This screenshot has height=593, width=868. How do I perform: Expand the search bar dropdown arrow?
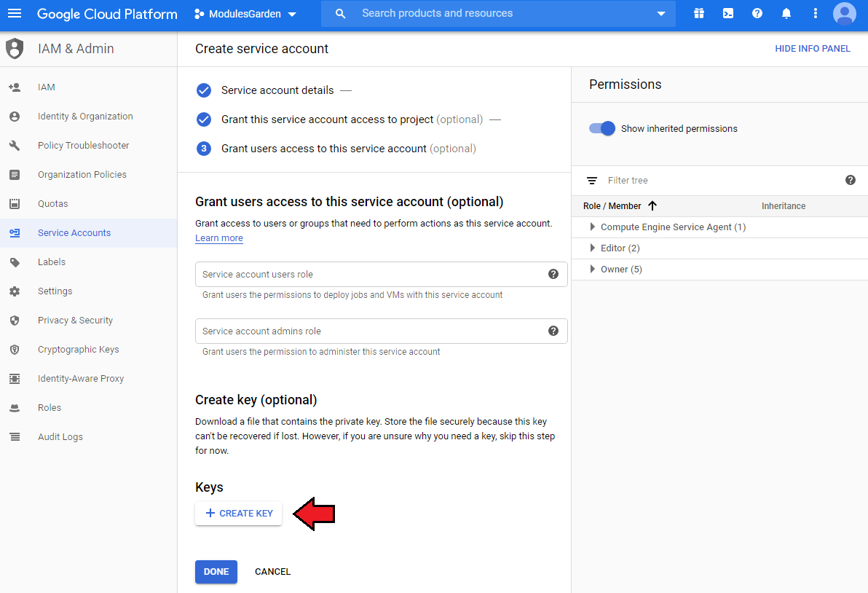(661, 13)
